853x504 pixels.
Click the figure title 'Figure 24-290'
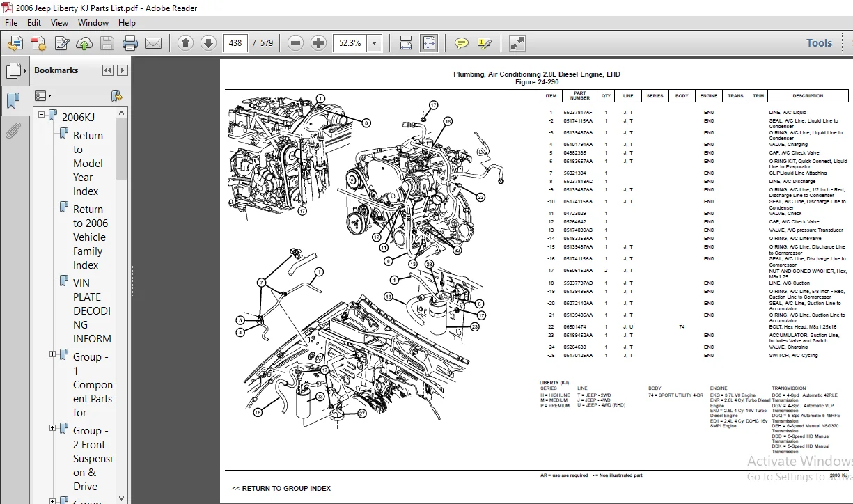(536, 82)
